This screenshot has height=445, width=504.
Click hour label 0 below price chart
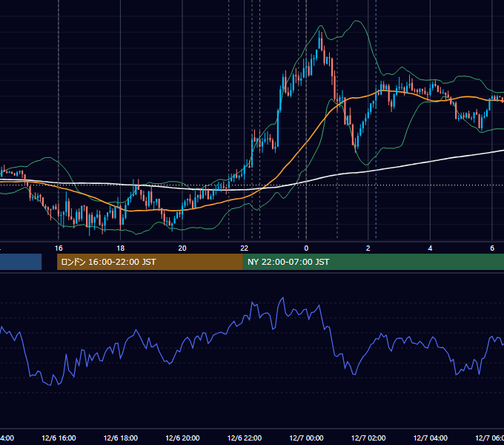pos(306,248)
